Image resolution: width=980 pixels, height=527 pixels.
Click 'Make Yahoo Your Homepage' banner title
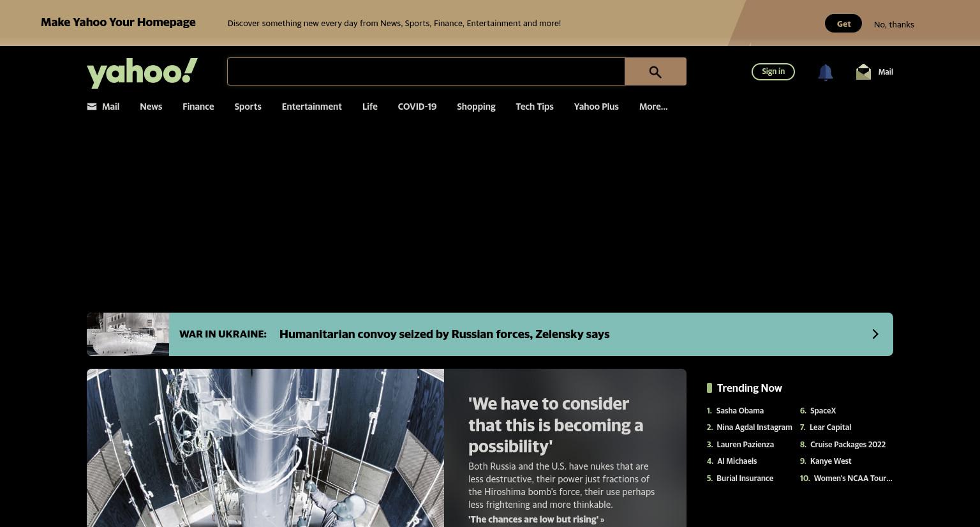[x=118, y=22]
